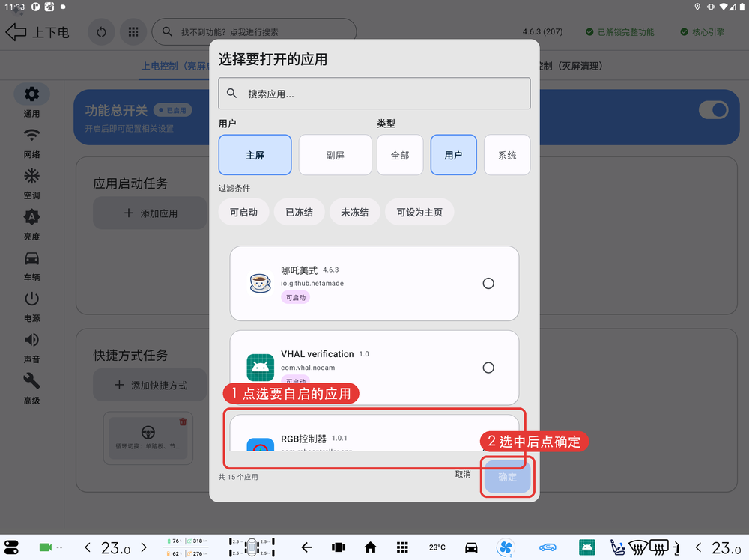This screenshot has width=749, height=560.
Task: Tap the seat heating icon in bottom bar
Action: coord(617,547)
